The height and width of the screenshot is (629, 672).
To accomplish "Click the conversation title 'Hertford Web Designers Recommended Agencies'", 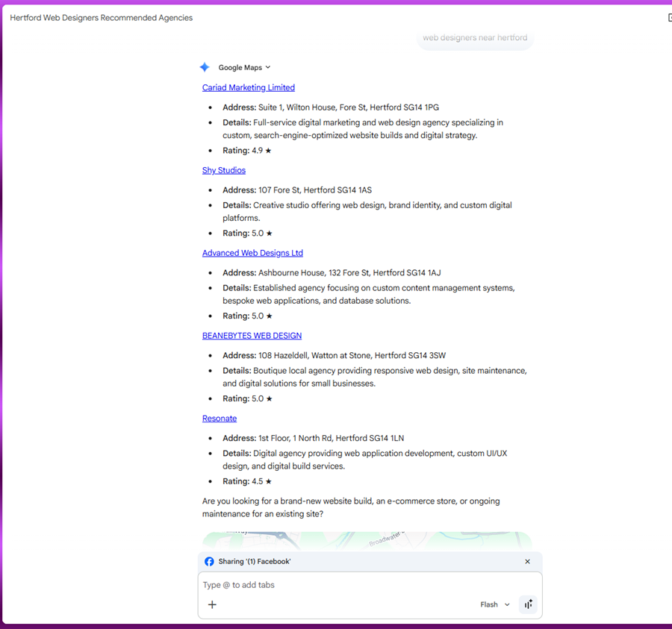I will [x=101, y=18].
